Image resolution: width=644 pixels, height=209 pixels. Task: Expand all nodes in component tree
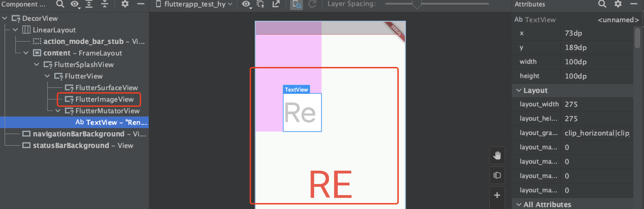click(89, 4)
